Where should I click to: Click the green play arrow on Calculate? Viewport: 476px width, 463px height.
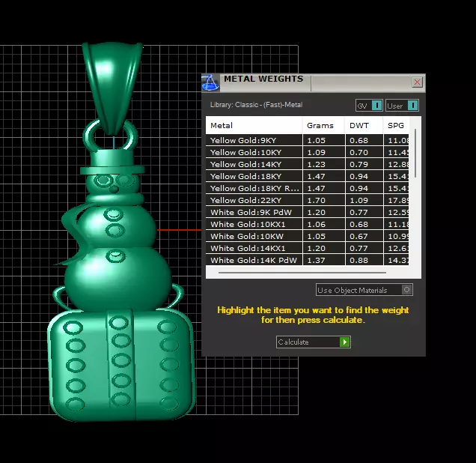pyautogui.click(x=345, y=342)
